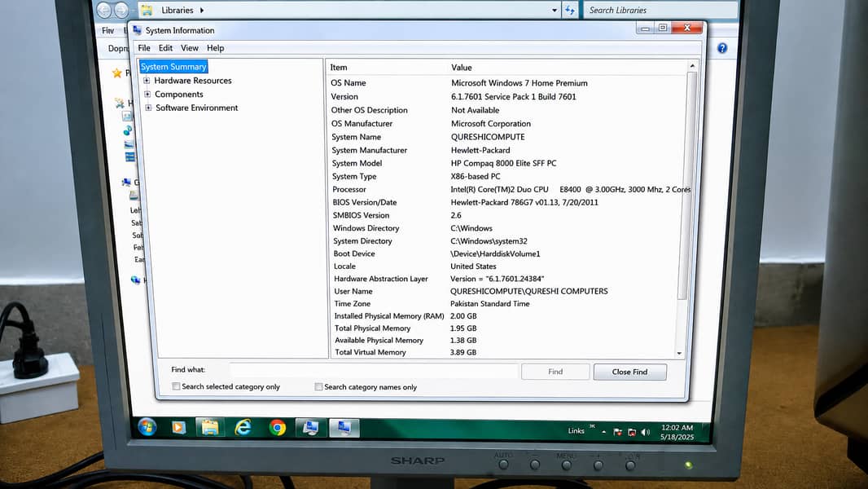868x489 pixels.
Task: Select the Windows Directory row
Action: pos(508,228)
